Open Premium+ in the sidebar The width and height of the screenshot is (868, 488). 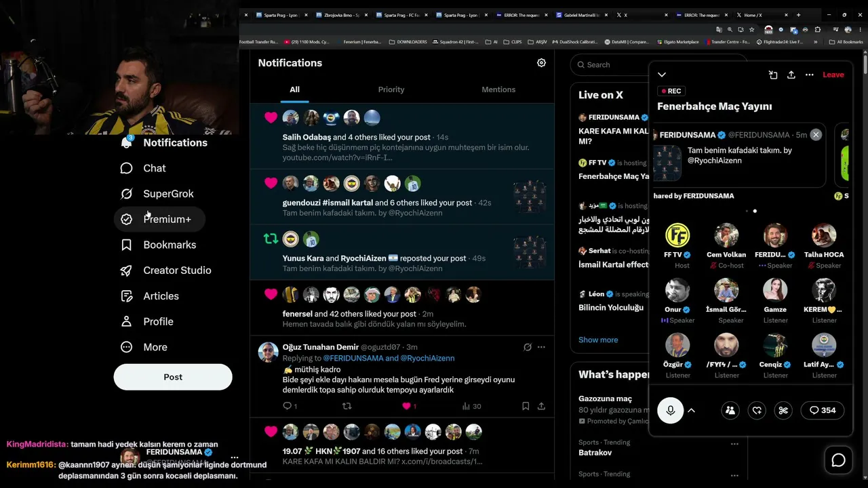159,219
